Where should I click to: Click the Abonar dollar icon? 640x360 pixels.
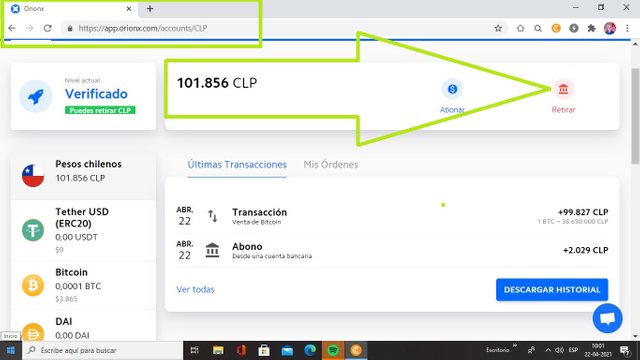tap(452, 89)
